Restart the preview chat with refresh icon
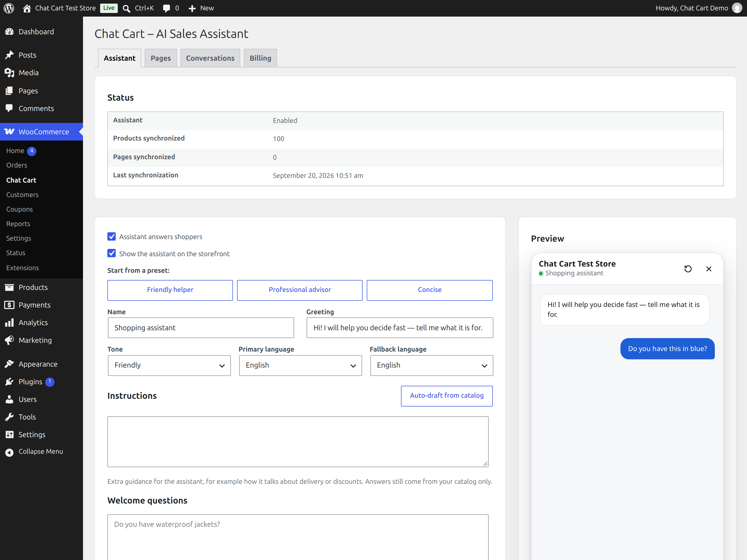The width and height of the screenshot is (747, 560). click(688, 269)
